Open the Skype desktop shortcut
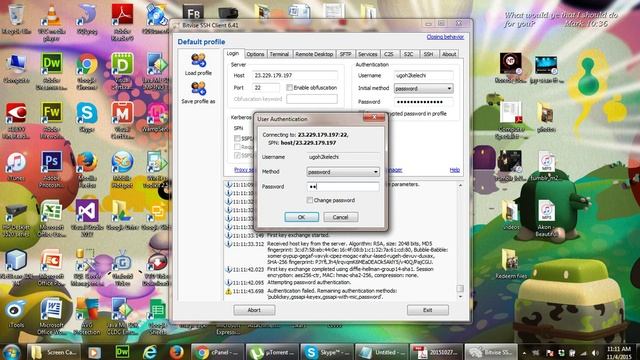 (87, 117)
